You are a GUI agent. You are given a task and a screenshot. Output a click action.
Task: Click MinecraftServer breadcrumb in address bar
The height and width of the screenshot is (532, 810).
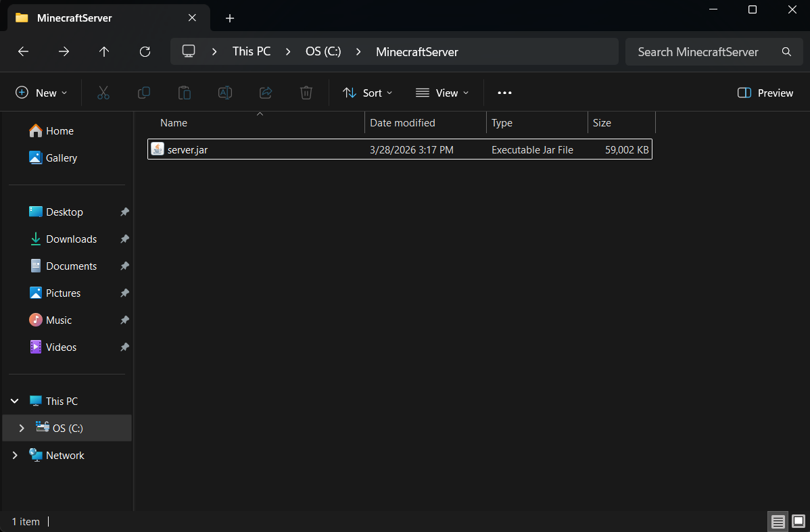[417, 51]
